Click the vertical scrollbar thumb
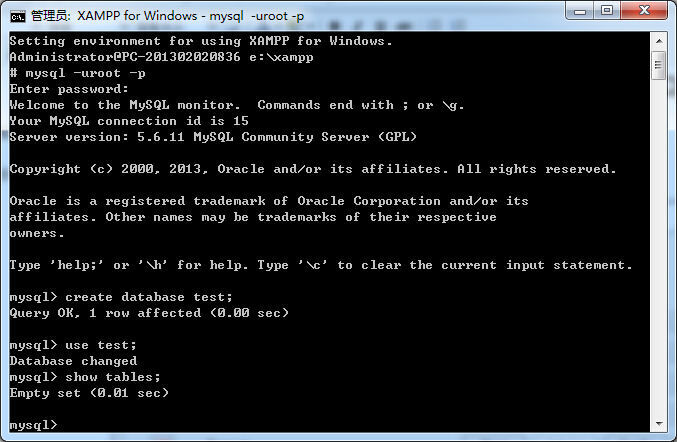Image resolution: width=677 pixels, height=442 pixels. coord(659,65)
